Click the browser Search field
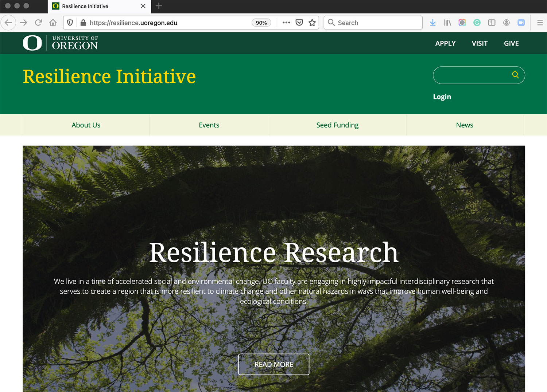The width and height of the screenshot is (547, 392). (x=373, y=23)
